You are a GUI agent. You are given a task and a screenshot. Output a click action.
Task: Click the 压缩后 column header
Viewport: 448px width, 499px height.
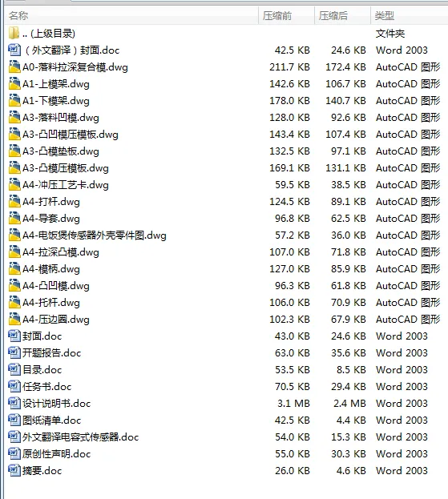(x=342, y=15)
